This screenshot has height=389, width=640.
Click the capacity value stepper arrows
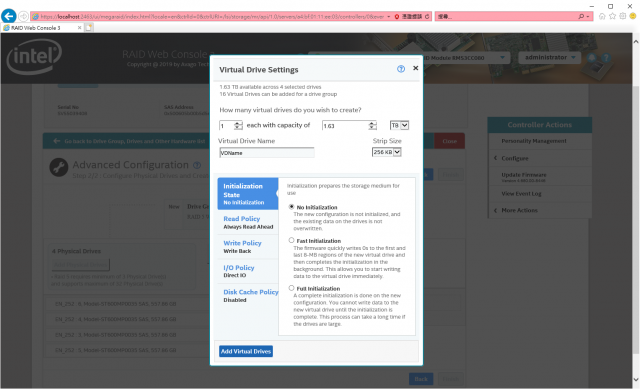click(x=372, y=125)
